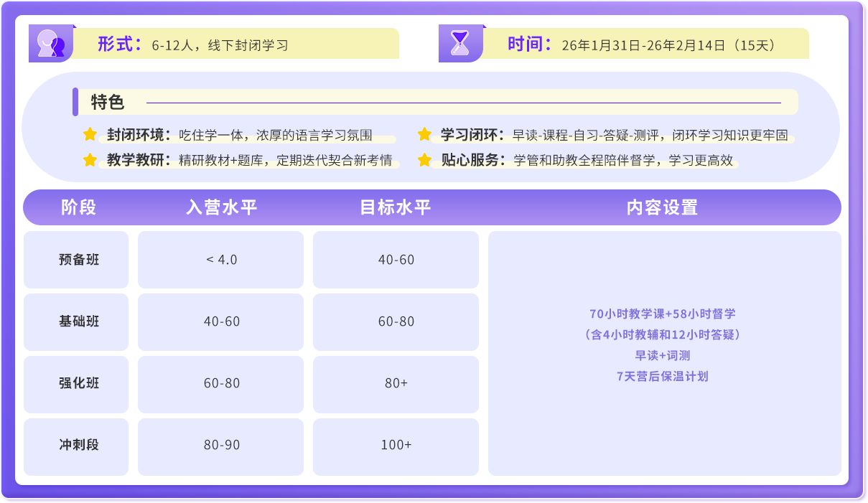Select the 入营水平 column header
This screenshot has height=503, width=868.
[x=221, y=207]
